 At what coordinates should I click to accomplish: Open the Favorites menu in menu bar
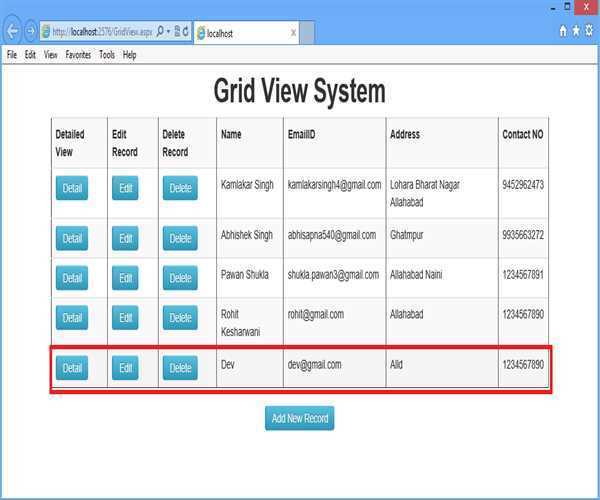pyautogui.click(x=78, y=55)
